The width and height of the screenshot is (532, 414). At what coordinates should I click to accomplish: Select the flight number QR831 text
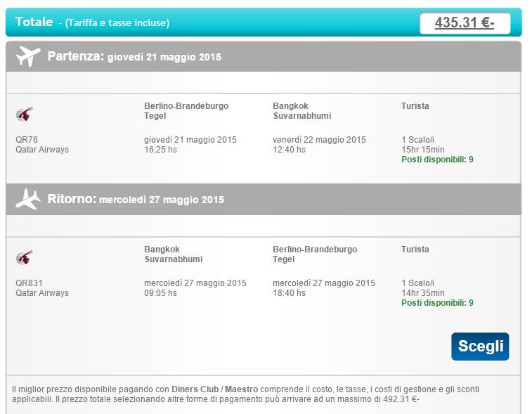(x=29, y=283)
